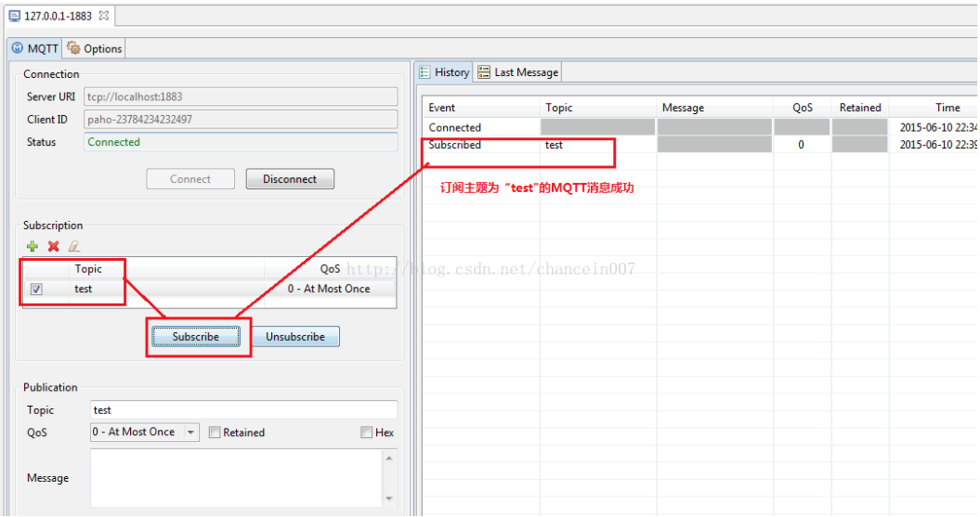980x517 pixels.
Task: Delete the subscription with the red X icon
Action: click(54, 246)
